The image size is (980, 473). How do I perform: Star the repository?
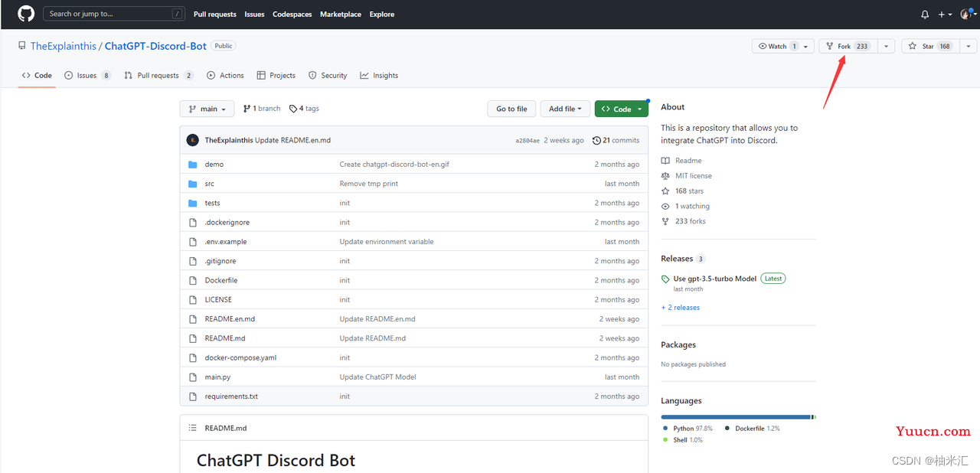tap(929, 46)
